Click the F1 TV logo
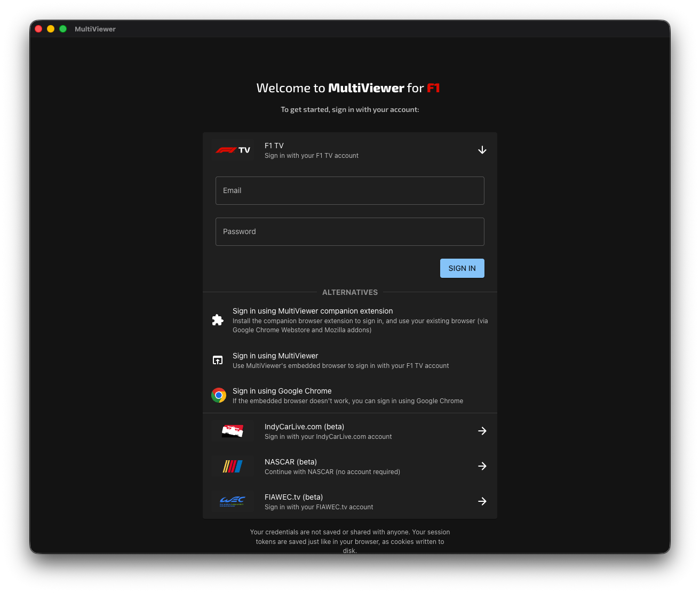700x593 pixels. tap(233, 150)
